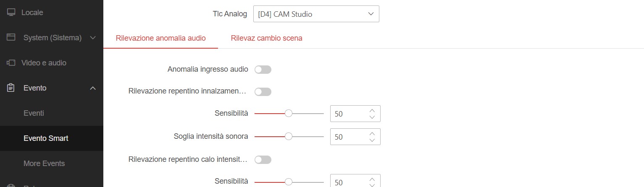Click the Soglia intensità sonora slider handle
Viewport: 644px width, 187px height.
tap(289, 136)
